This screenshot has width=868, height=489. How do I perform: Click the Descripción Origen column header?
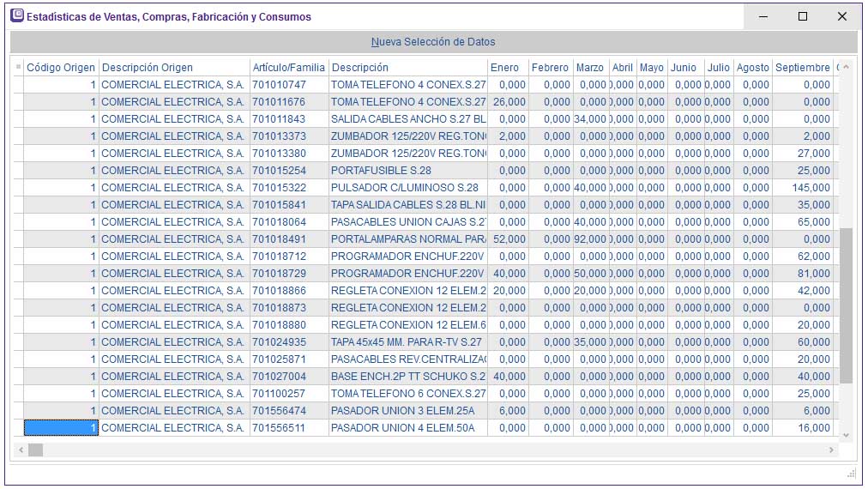(x=174, y=68)
